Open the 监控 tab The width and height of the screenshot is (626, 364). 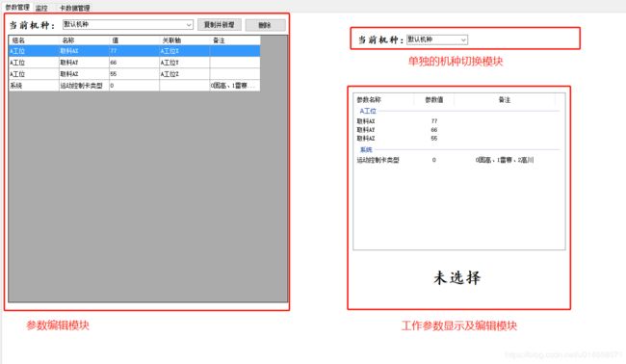41,8
